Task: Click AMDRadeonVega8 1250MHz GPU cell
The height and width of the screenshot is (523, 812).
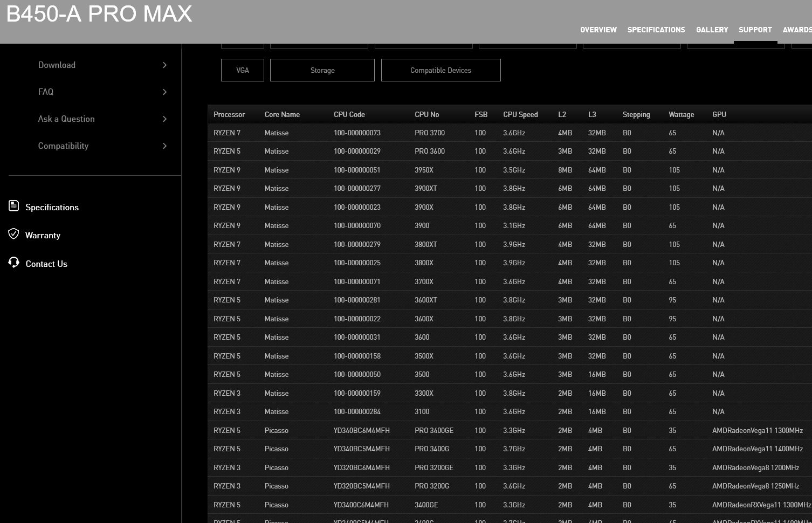Action: tap(755, 486)
